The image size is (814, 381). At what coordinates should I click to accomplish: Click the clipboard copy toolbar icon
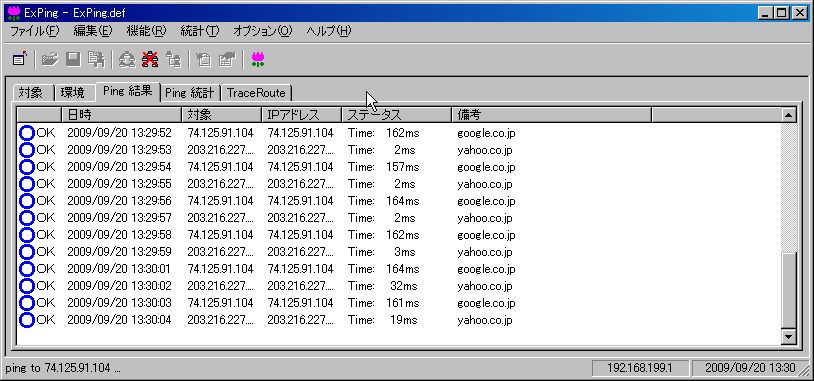pyautogui.click(x=204, y=59)
